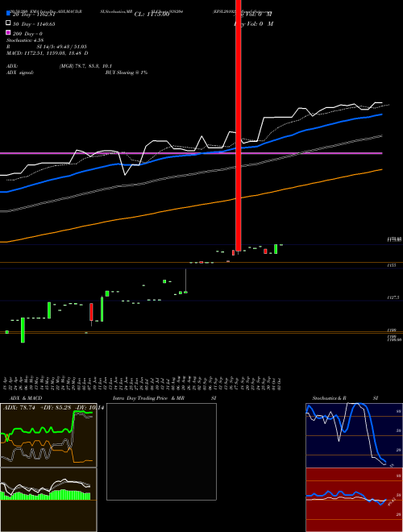Click the magenta horizontal 200 Day line

[x=191, y=153]
